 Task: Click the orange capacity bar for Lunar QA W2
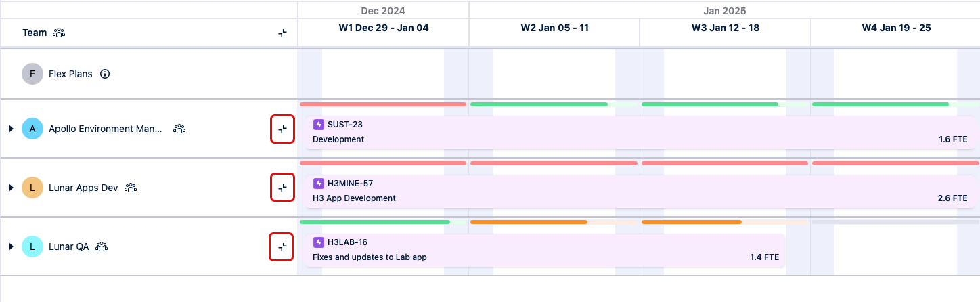pyautogui.click(x=529, y=222)
